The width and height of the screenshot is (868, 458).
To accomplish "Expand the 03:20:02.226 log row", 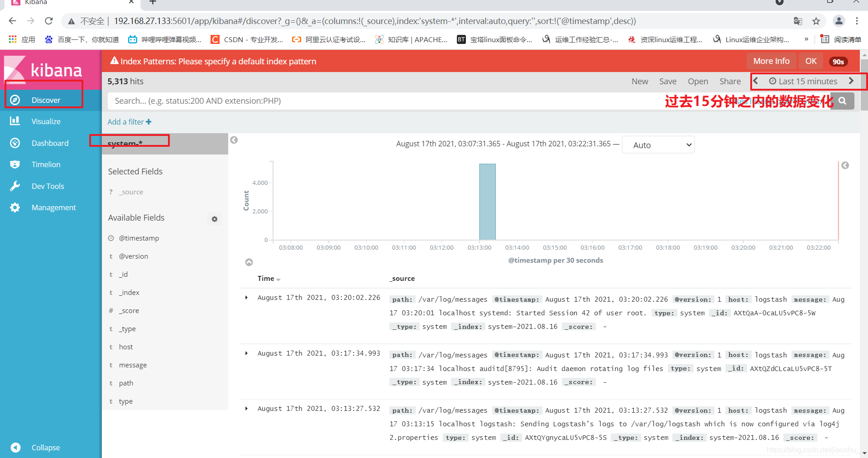I will pyautogui.click(x=246, y=298).
